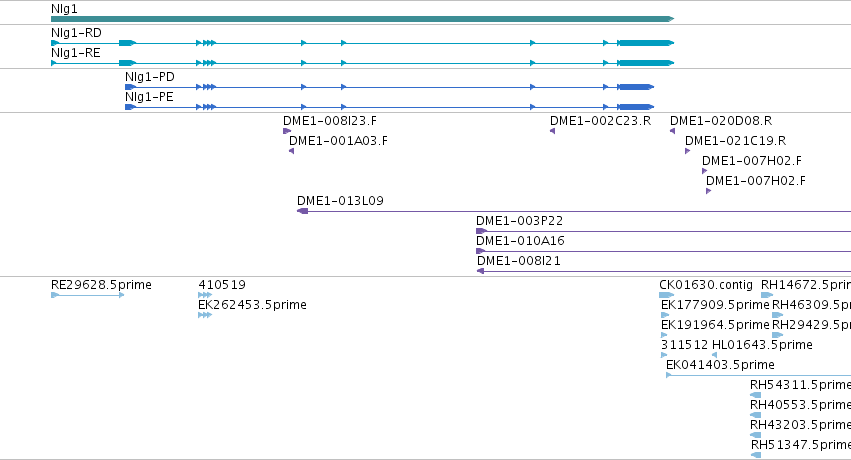Select the DME1-010A16 clone label

pyautogui.click(x=520, y=241)
